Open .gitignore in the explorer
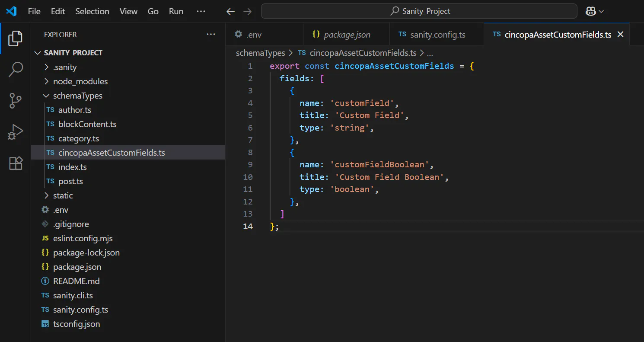644x342 pixels. [x=128, y=224]
